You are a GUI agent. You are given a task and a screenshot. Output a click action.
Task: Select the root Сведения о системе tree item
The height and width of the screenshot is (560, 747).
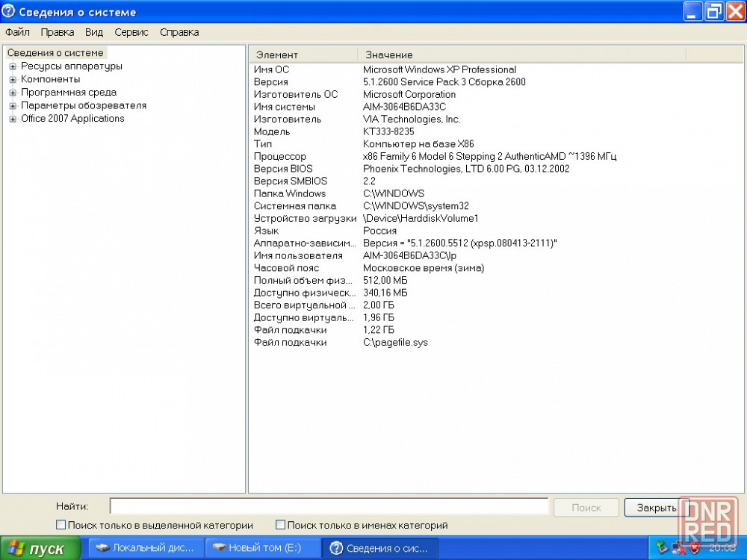click(x=55, y=53)
